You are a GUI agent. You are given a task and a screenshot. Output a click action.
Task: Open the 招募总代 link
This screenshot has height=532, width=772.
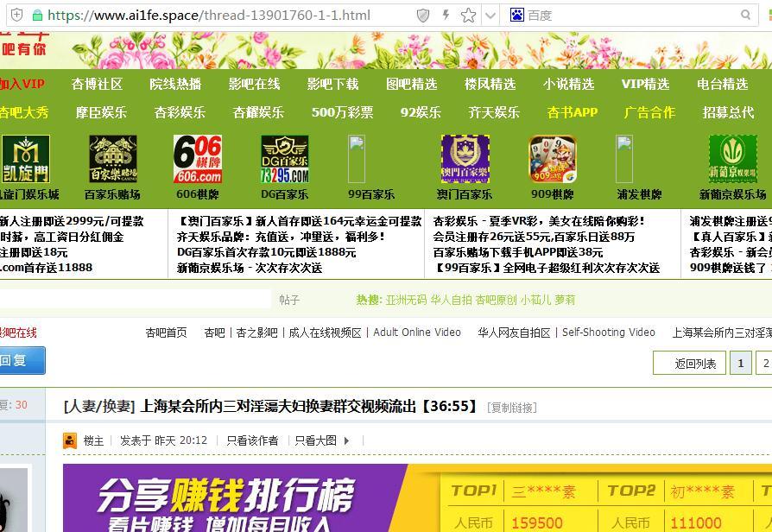[728, 112]
